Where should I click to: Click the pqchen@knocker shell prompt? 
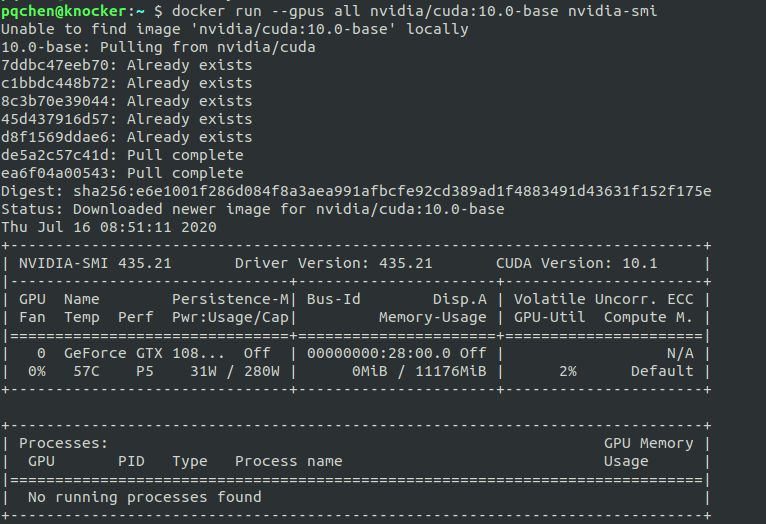(x=64, y=11)
